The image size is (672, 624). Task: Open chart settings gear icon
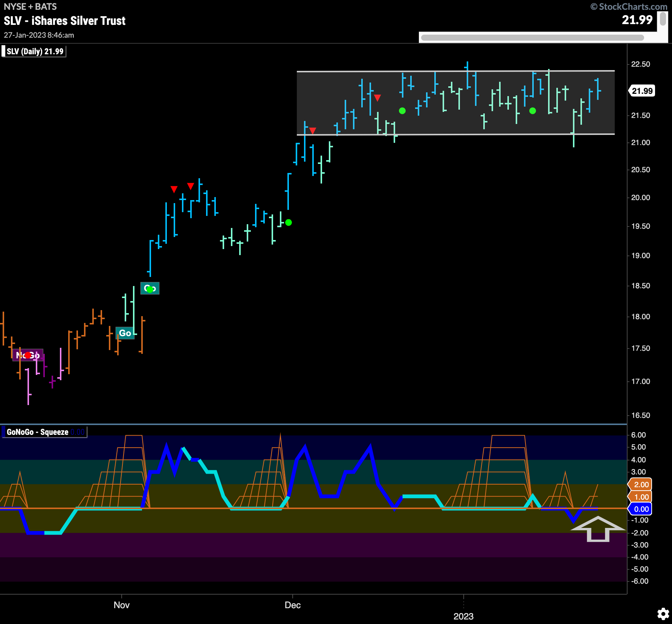pos(663,614)
